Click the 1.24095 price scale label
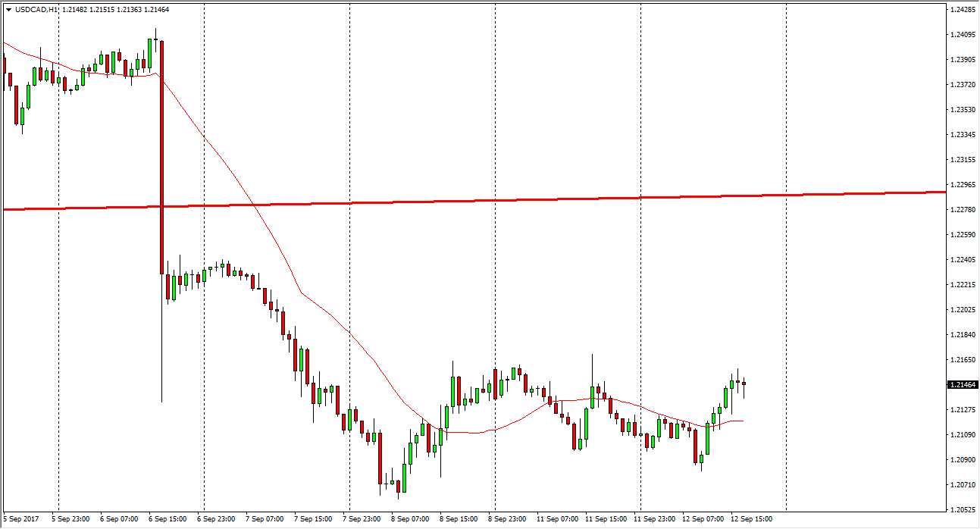Image resolution: width=980 pixels, height=529 pixels. click(x=963, y=35)
